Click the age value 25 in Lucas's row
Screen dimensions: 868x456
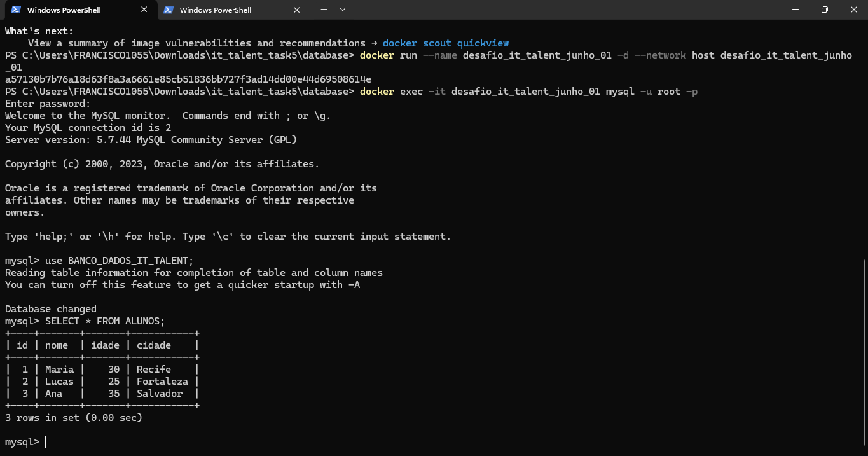point(114,382)
